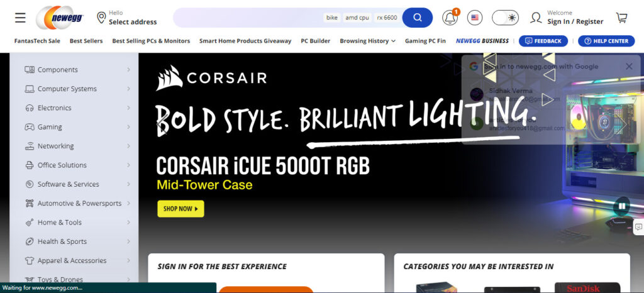Image resolution: width=644 pixels, height=293 pixels.
Task: Open the shopping cart
Action: click(622, 18)
